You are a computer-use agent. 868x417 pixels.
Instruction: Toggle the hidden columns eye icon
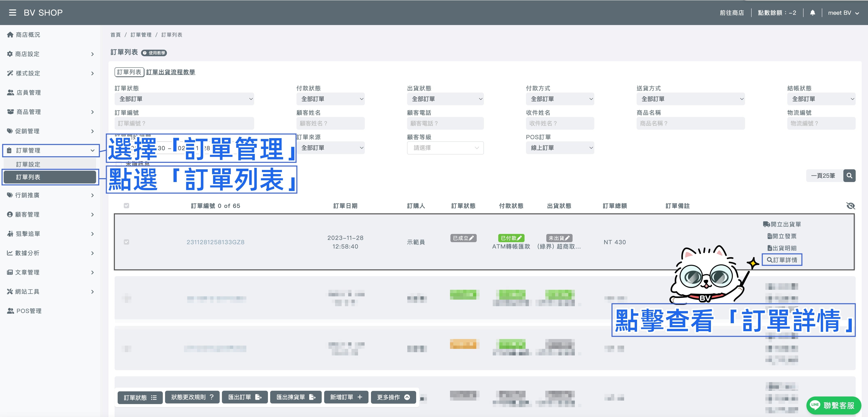(x=851, y=206)
